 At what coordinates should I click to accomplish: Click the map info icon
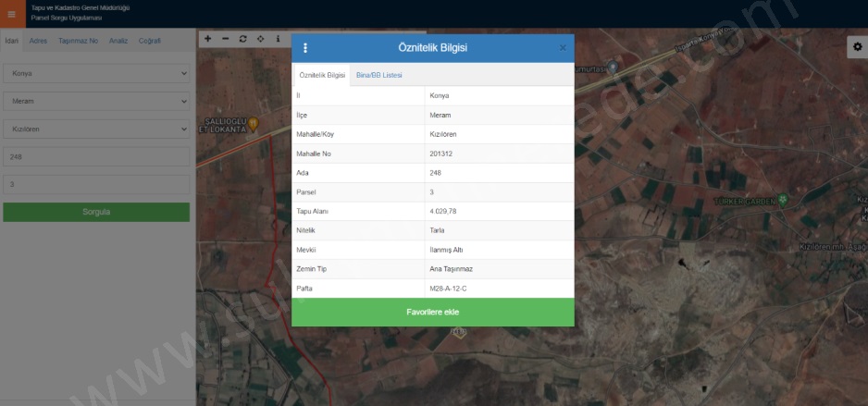coord(278,39)
